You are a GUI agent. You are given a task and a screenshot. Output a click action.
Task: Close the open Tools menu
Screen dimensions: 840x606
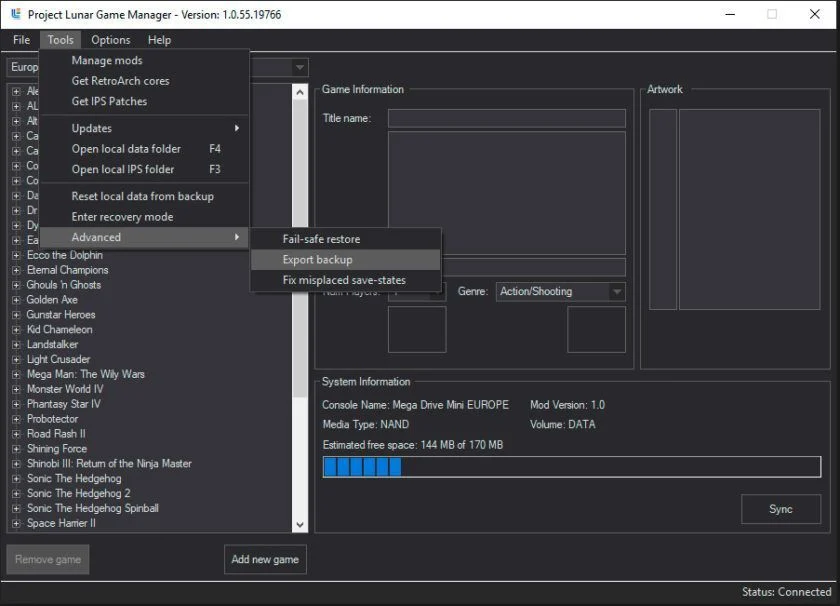[60, 40]
